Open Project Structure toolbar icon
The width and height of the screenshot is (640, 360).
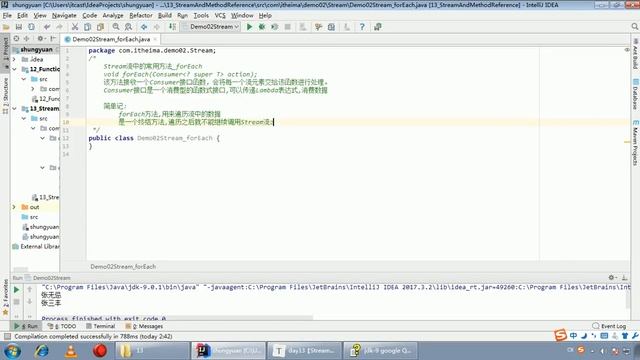[x=331, y=27]
